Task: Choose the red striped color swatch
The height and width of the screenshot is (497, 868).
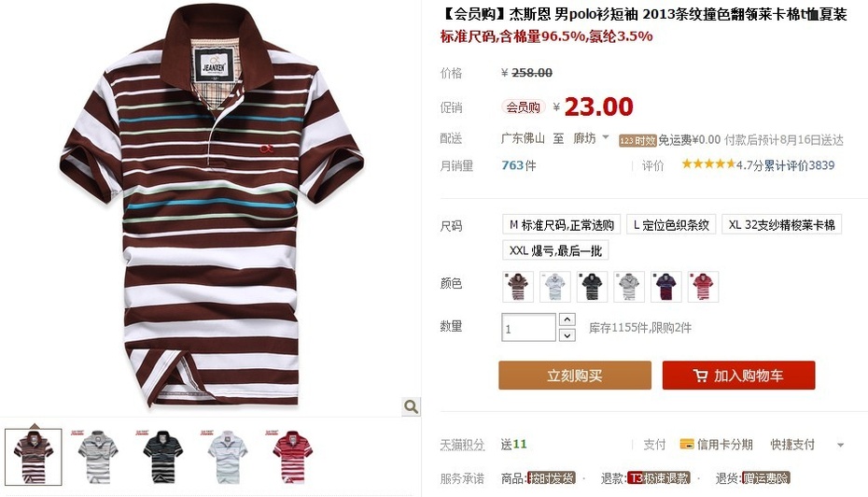Action: pos(703,287)
